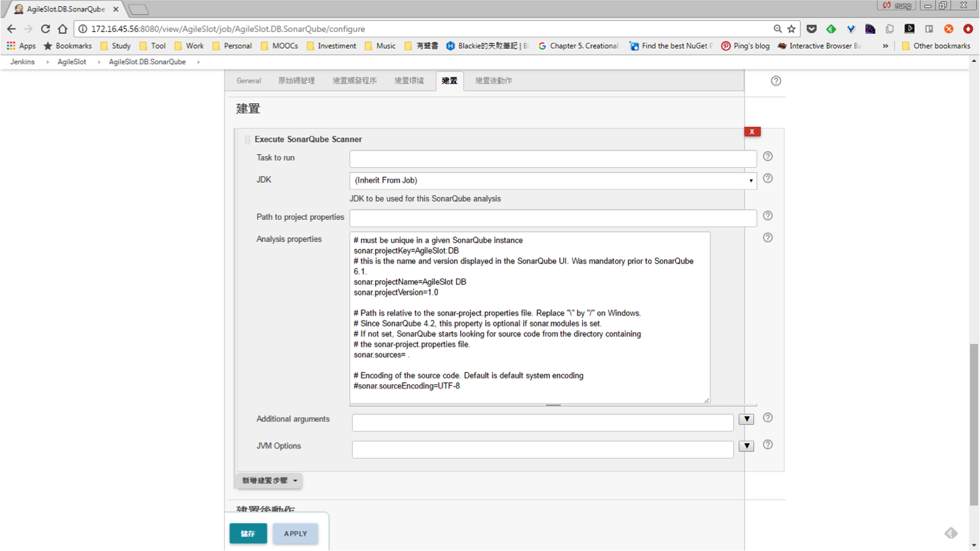
Task: Open the Find the best NuGet bookmark
Action: point(671,46)
